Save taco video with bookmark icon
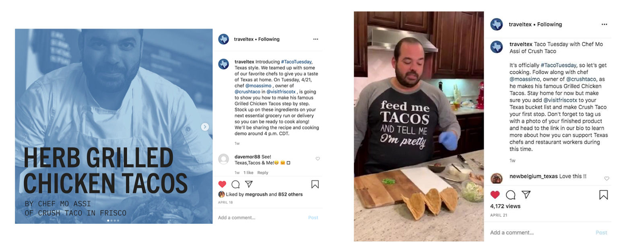This screenshot has width=644, height=252. [603, 195]
